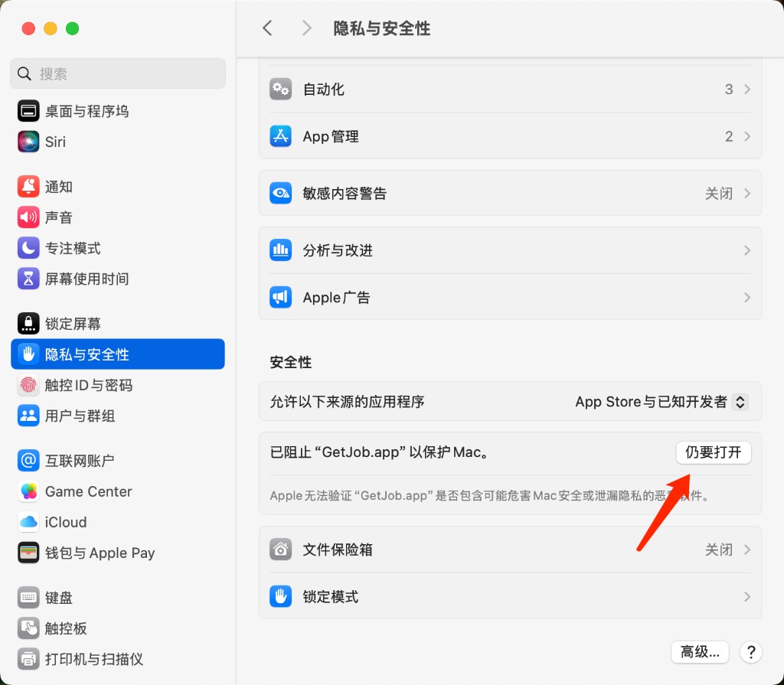784x685 pixels.
Task: Click the 文件保险箱 house-lock icon
Action: pos(280,550)
